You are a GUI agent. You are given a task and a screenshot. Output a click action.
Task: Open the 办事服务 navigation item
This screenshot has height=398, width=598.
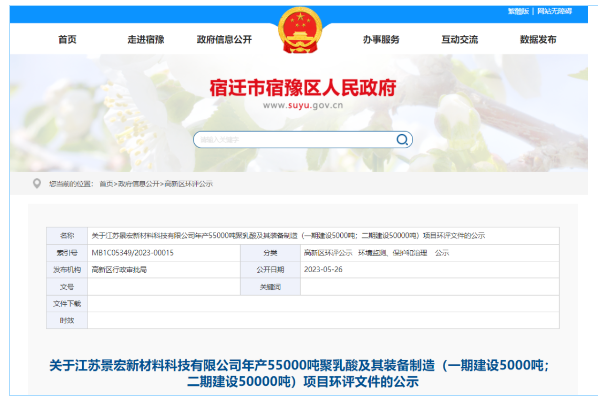point(381,39)
